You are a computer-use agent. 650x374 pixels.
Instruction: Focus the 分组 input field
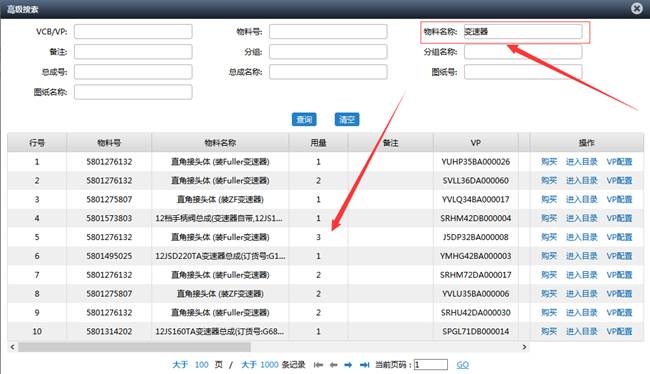pyautogui.click(x=328, y=52)
